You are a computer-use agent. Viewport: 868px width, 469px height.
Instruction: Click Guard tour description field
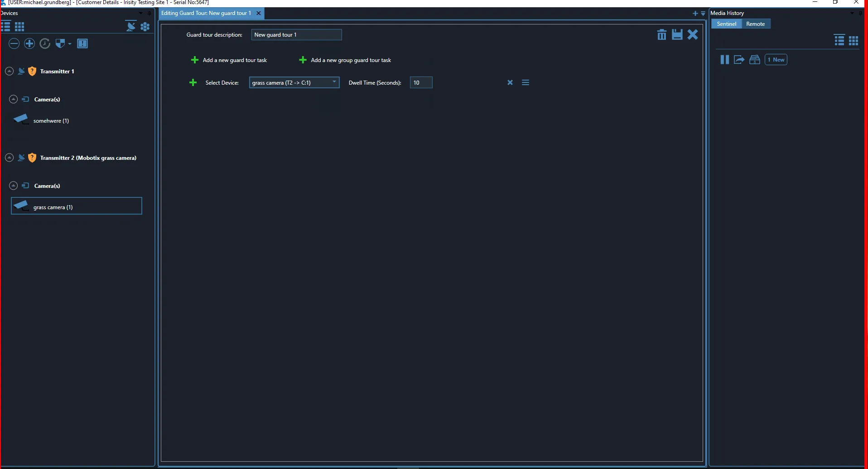point(297,34)
